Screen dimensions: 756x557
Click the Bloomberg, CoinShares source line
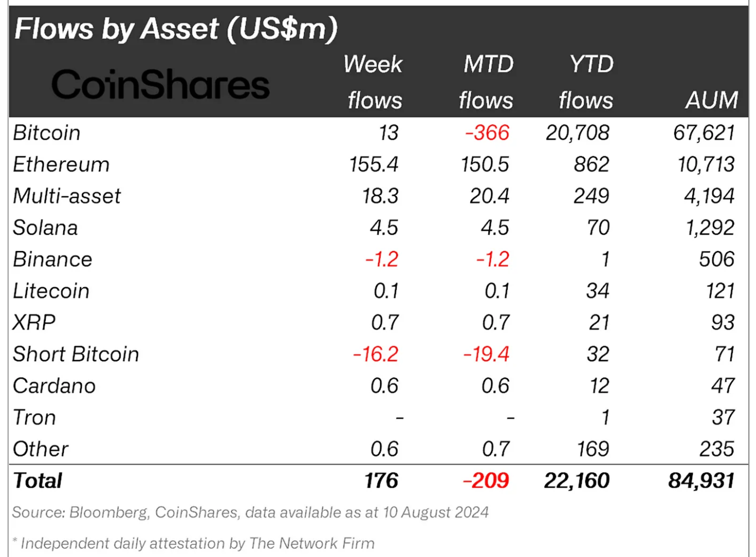click(x=250, y=513)
